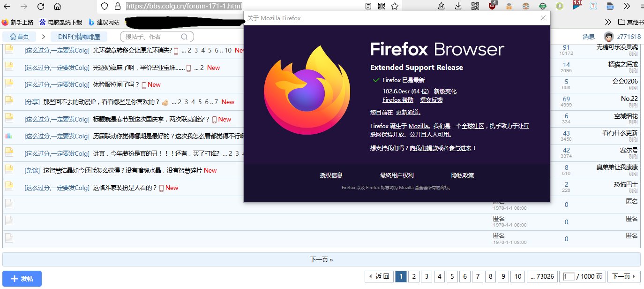The image size is (644, 289).
Task: Select the address bar URL text
Action: (184, 6)
